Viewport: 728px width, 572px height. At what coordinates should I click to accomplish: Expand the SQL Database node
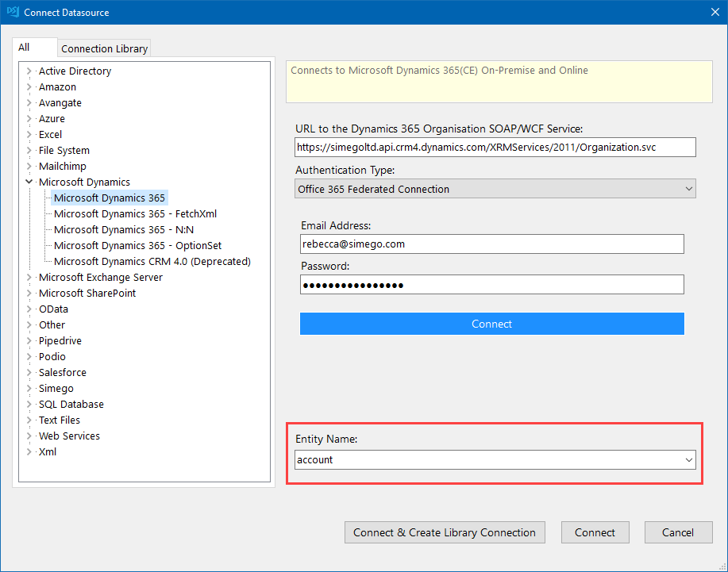[29, 404]
